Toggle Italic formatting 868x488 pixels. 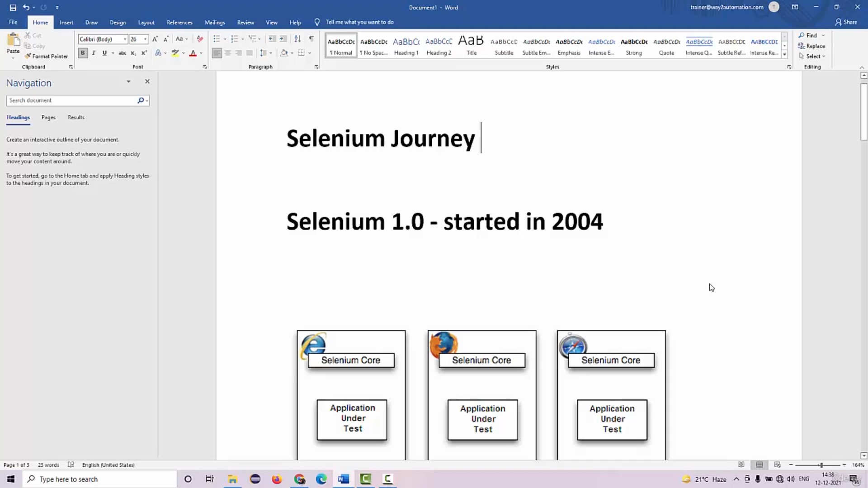pyautogui.click(x=94, y=53)
